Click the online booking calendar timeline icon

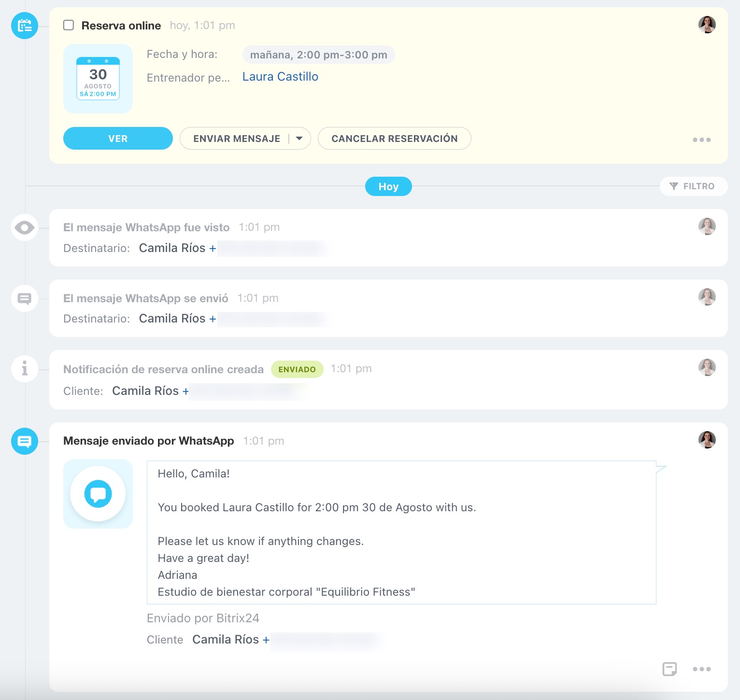(x=25, y=26)
